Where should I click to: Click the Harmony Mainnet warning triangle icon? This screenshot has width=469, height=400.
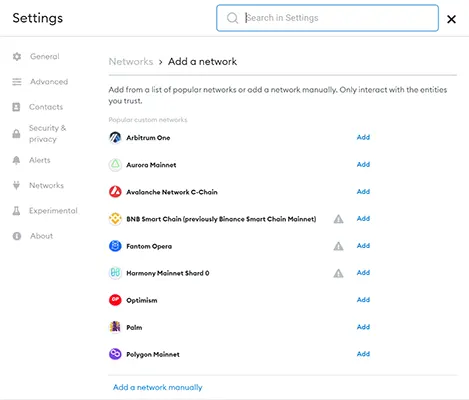(338, 273)
